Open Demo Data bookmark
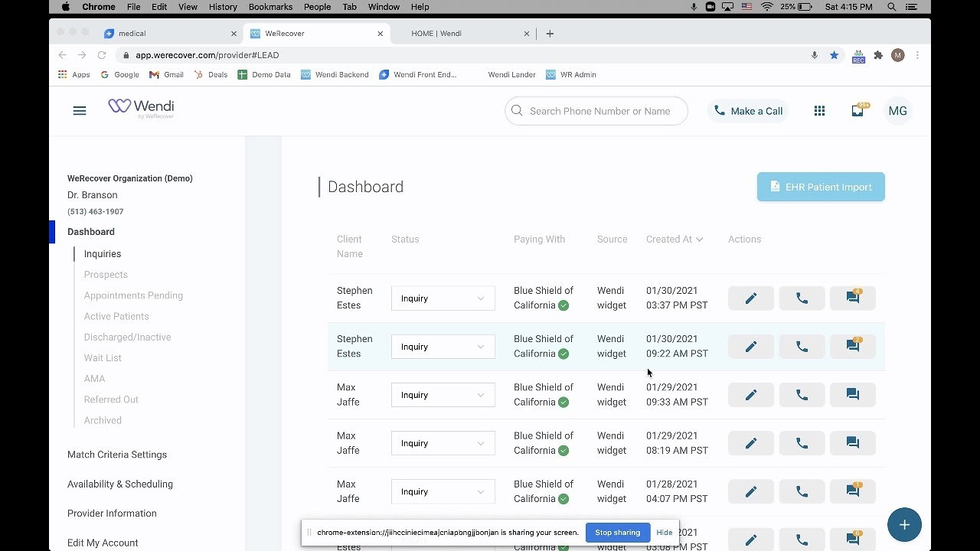Screen dimensions: 980x551 click(x=264, y=75)
